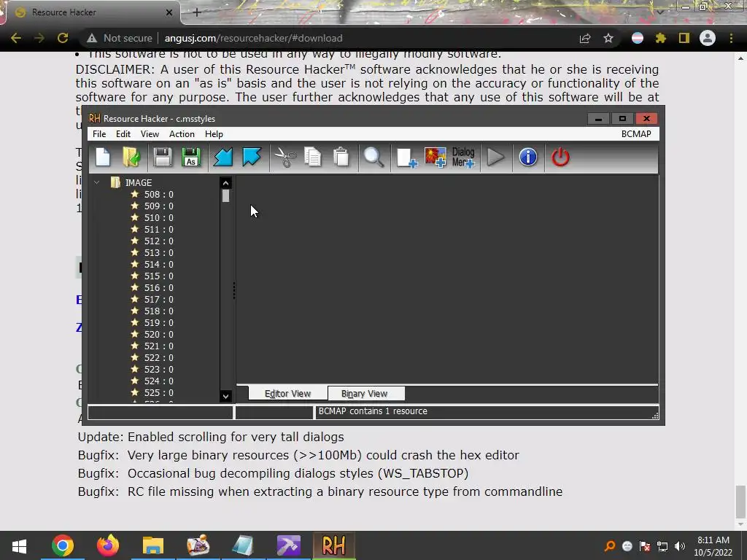Screen dimensions: 747x560
Task: Click the blue info About icon
Action: pos(528,157)
